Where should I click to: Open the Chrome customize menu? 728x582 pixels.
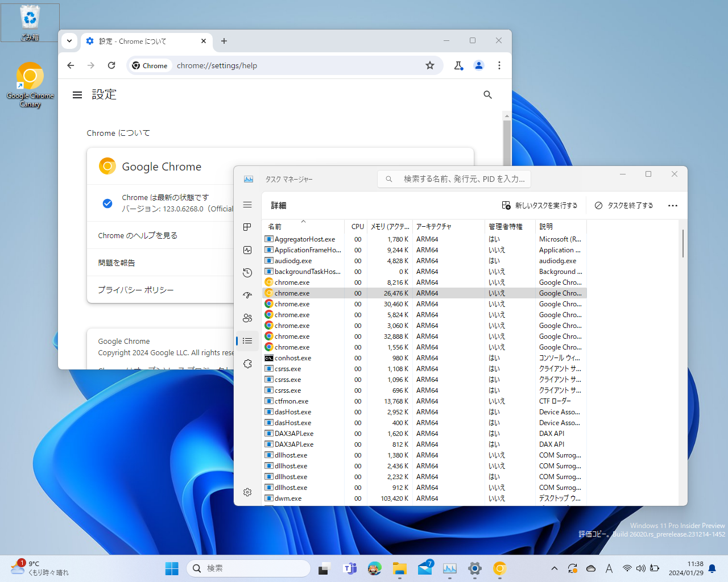pos(499,65)
